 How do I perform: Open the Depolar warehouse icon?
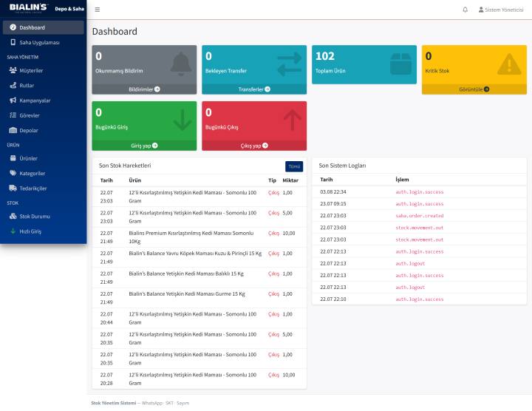13,130
